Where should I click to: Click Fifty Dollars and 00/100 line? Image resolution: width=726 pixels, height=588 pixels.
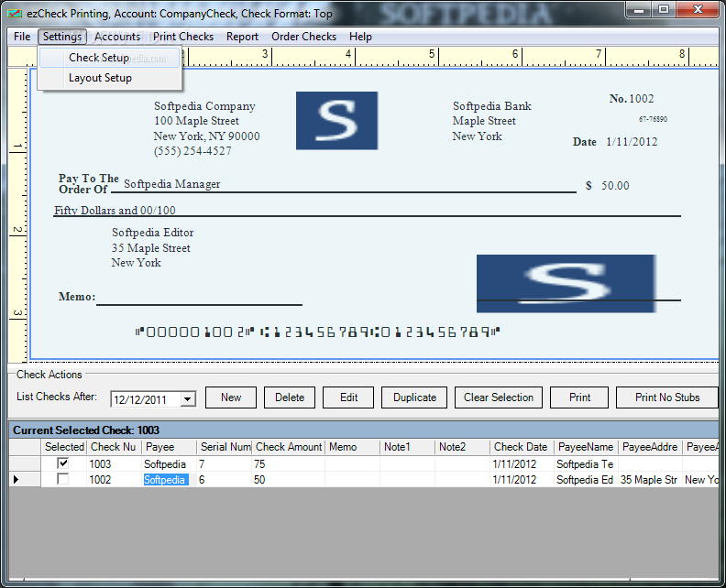pyautogui.click(x=115, y=210)
